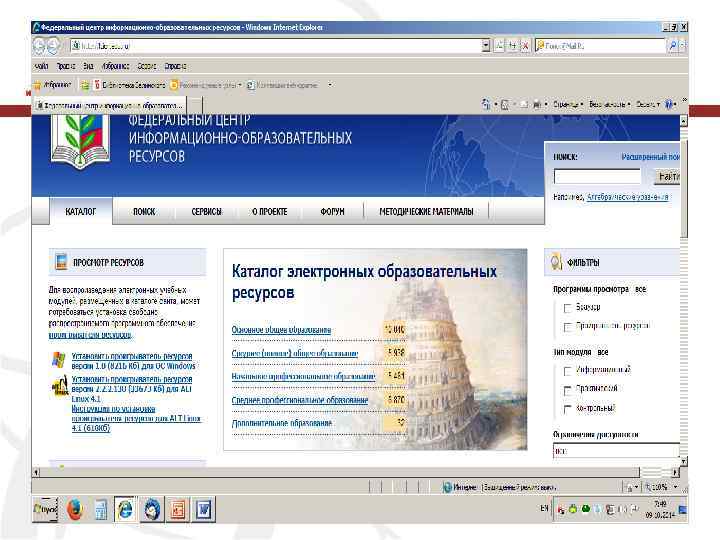Open the Избранное menu in menu bar
Viewport: 720px width, 540px height.
click(115, 66)
